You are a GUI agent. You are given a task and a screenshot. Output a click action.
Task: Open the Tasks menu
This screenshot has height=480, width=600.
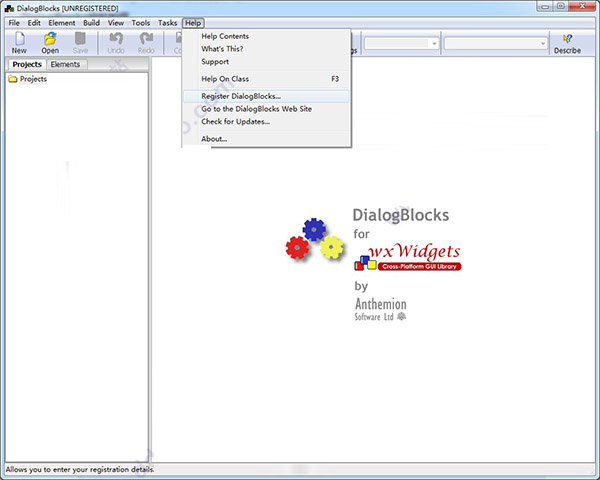[168, 23]
